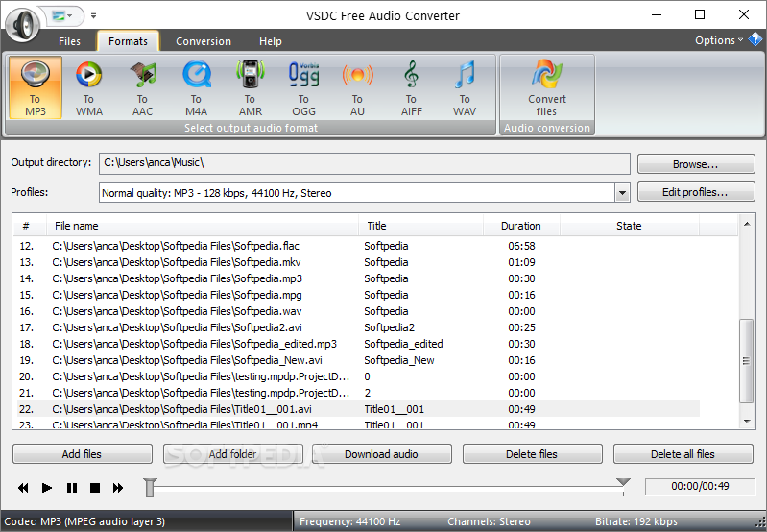Sort by the File name column header
This screenshot has width=767, height=532.
pyautogui.click(x=203, y=226)
